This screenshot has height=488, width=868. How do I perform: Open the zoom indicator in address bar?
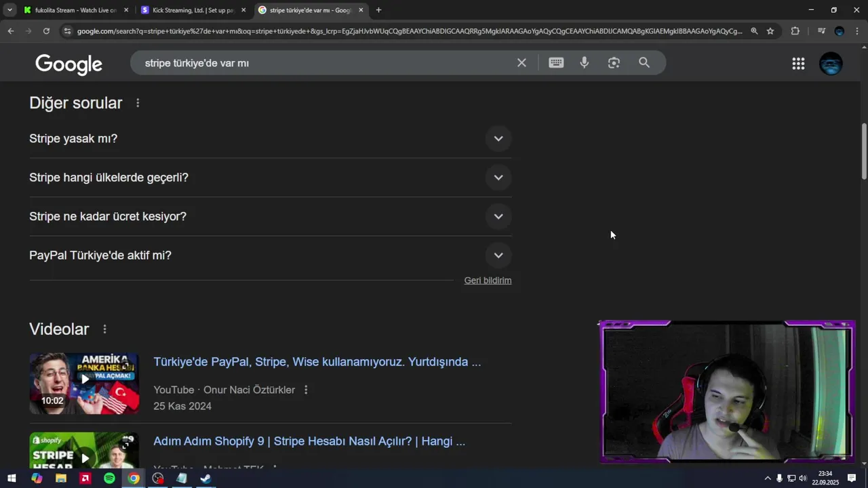point(754,31)
